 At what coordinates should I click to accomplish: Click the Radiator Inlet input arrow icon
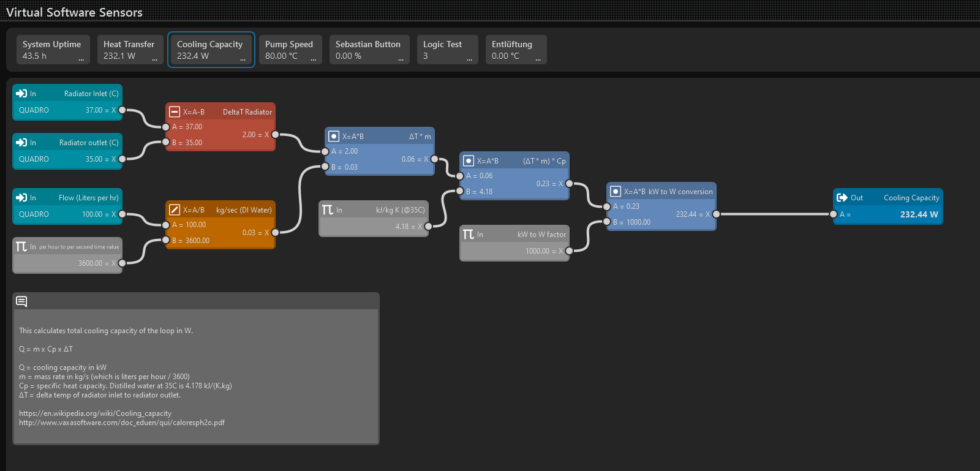point(21,94)
